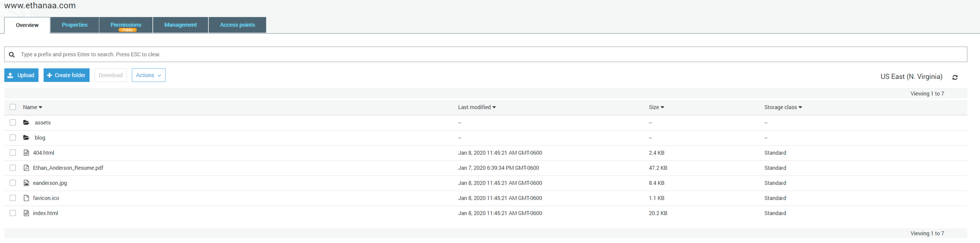Click the assets folder icon

(x=26, y=123)
